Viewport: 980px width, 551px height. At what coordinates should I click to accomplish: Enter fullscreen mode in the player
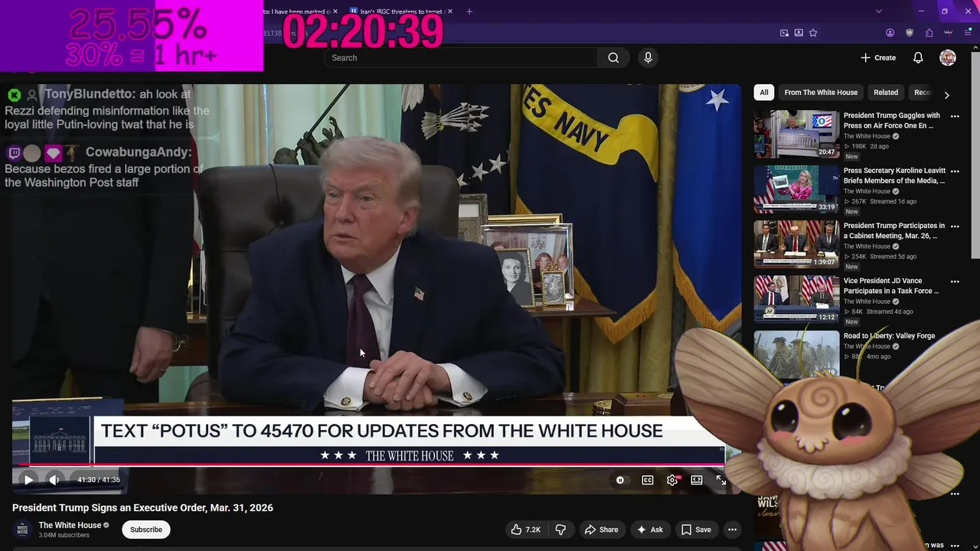coord(720,480)
